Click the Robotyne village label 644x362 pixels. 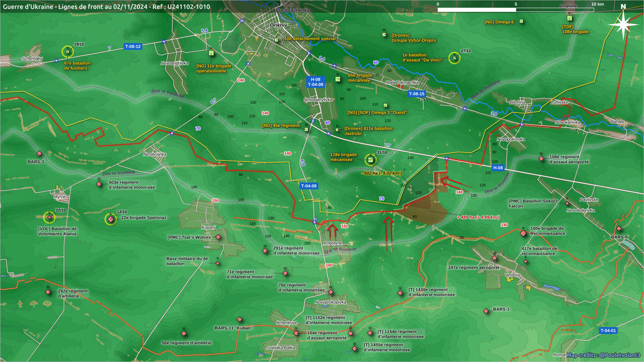tap(333, 243)
